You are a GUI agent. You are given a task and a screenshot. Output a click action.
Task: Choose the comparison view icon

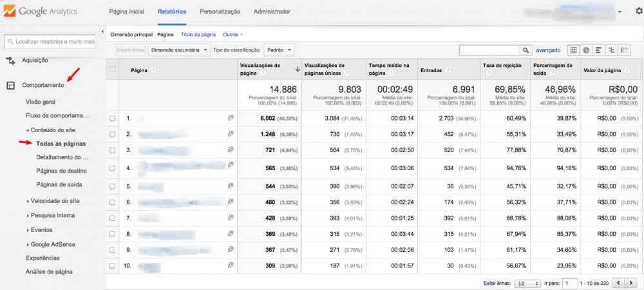pos(611,50)
